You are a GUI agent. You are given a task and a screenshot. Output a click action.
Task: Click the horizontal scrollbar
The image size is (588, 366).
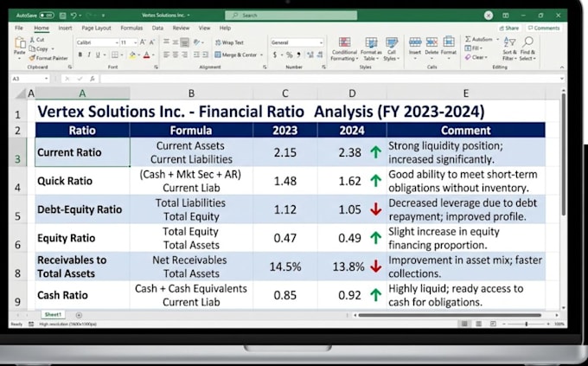pos(450,315)
